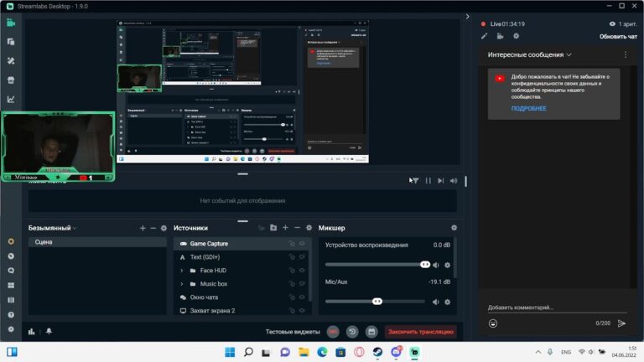Select the Сцена scene
Image resolution: width=644 pixels, height=362 pixels.
(x=97, y=242)
